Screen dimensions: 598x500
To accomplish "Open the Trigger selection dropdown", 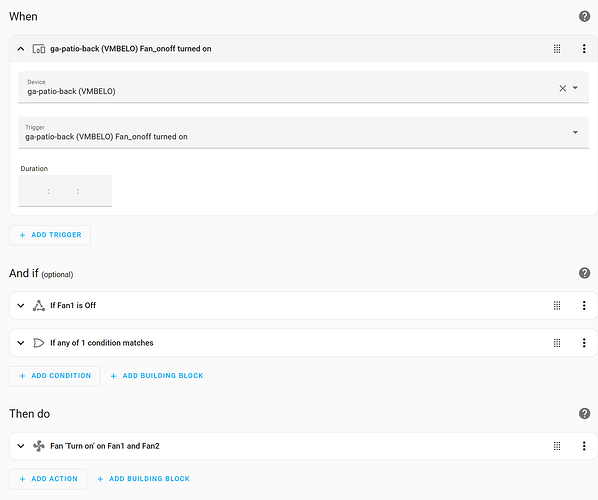I will click(304, 132).
